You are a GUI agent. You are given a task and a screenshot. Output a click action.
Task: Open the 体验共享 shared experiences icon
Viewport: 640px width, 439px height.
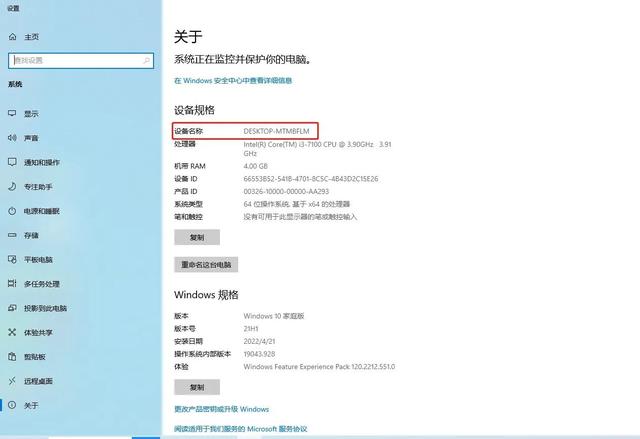click(12, 333)
